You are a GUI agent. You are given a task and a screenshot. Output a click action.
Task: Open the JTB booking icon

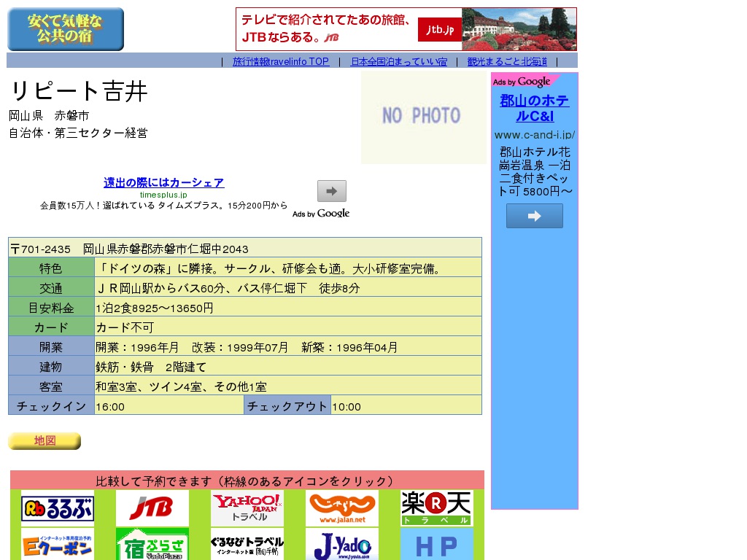152,508
